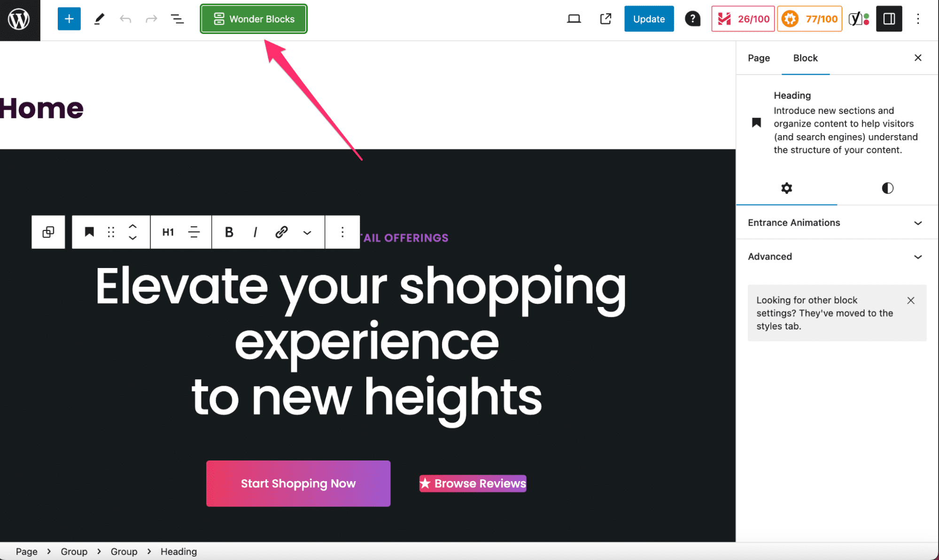Open the external preview in new tab
The image size is (939, 560).
[x=605, y=19]
